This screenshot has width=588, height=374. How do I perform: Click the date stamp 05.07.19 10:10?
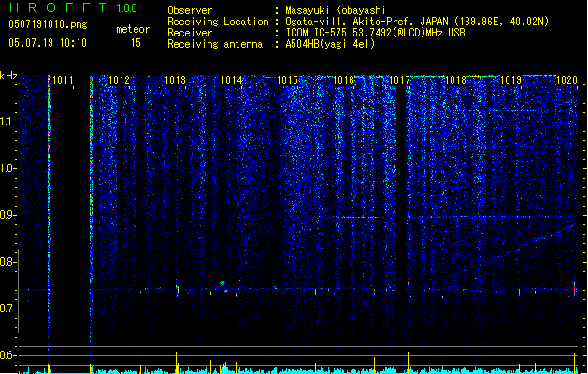[x=48, y=43]
